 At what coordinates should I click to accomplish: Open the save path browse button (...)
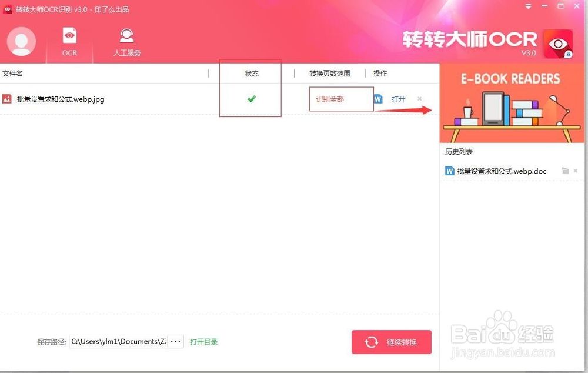[175, 341]
